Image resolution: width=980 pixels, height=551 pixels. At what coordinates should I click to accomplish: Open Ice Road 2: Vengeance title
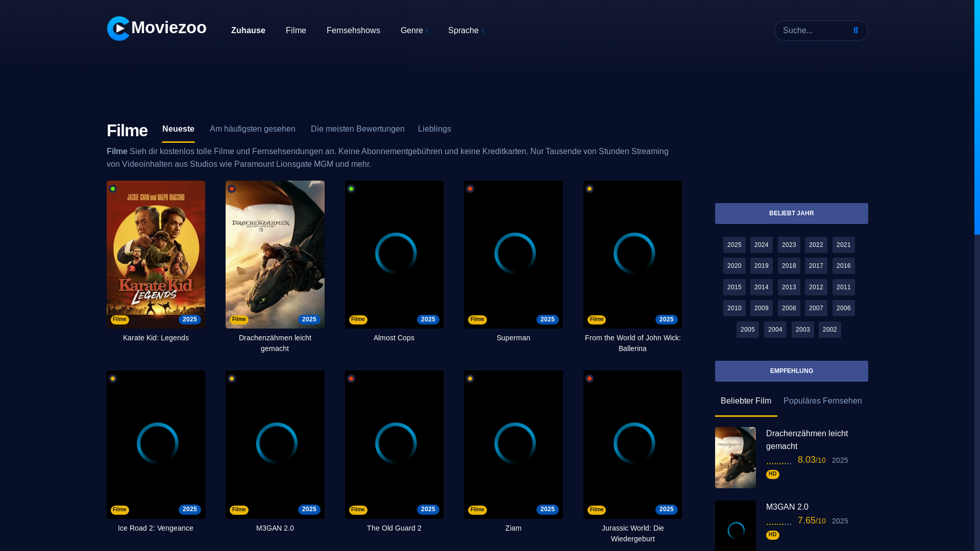click(x=156, y=528)
